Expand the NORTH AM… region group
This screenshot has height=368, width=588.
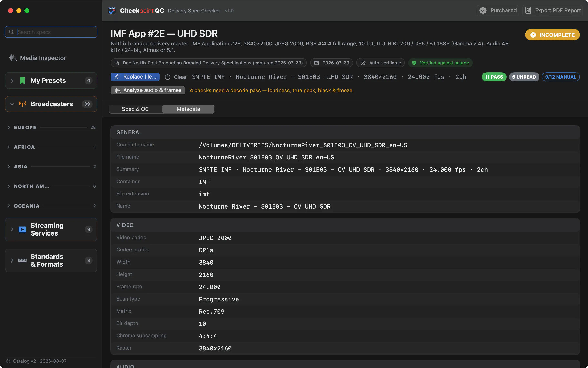[9, 186]
